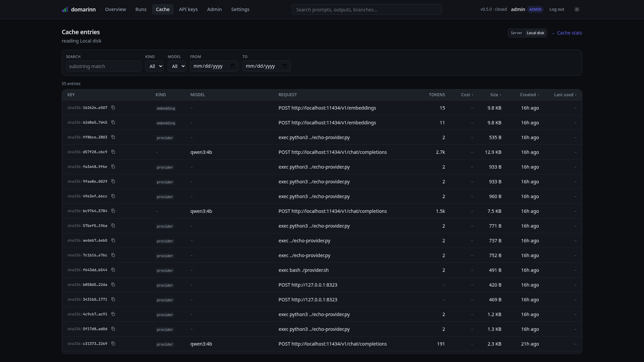This screenshot has height=362, width=644.
Task: Click the 191 tokens value
Action: coord(440,344)
